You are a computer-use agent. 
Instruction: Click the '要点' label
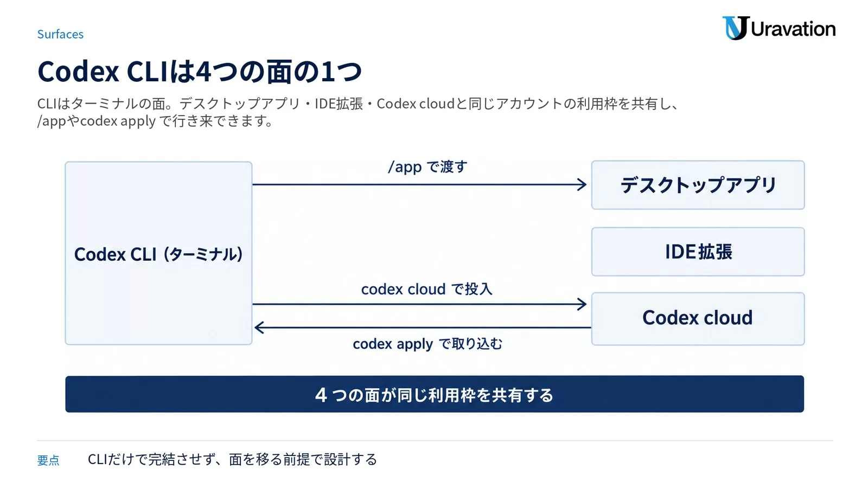(48, 460)
